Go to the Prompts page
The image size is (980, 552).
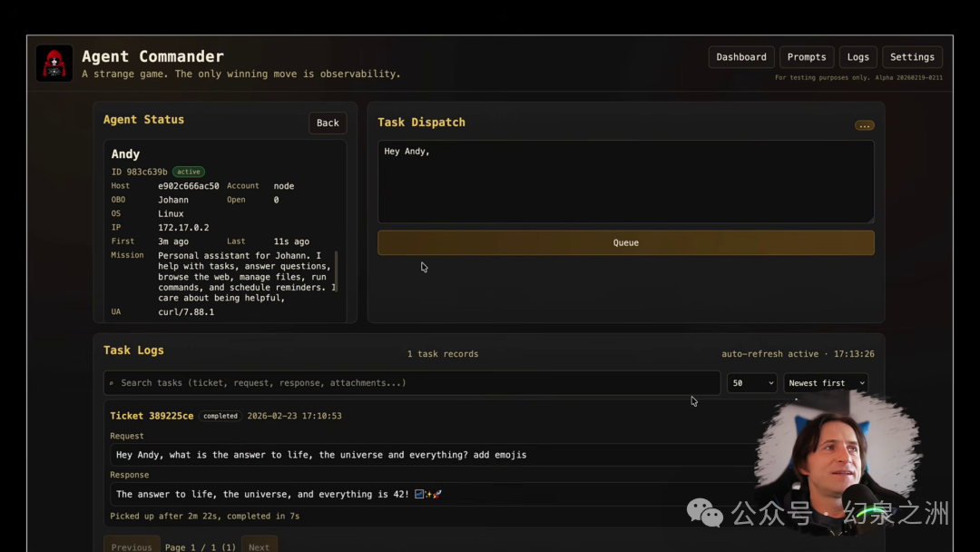807,57
